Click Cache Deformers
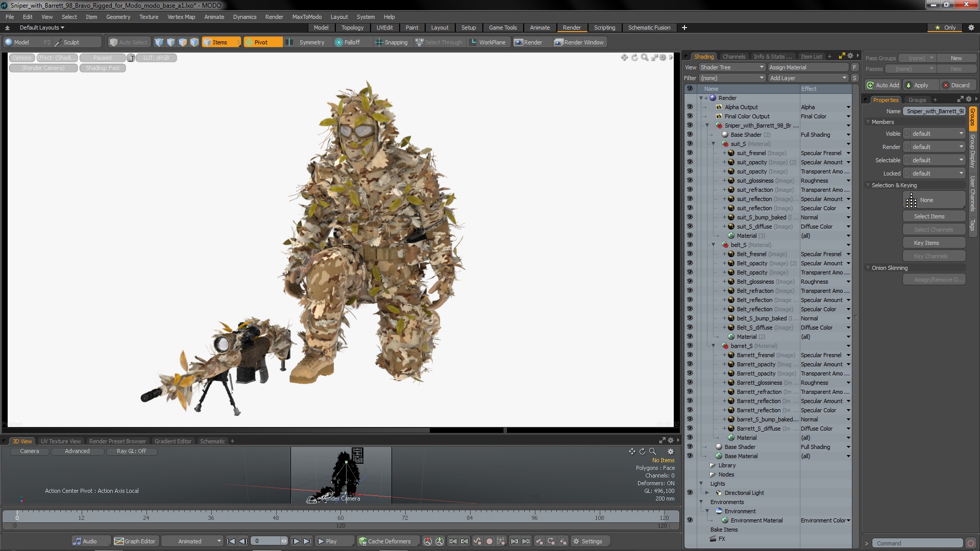This screenshot has height=551, width=980. (x=388, y=541)
